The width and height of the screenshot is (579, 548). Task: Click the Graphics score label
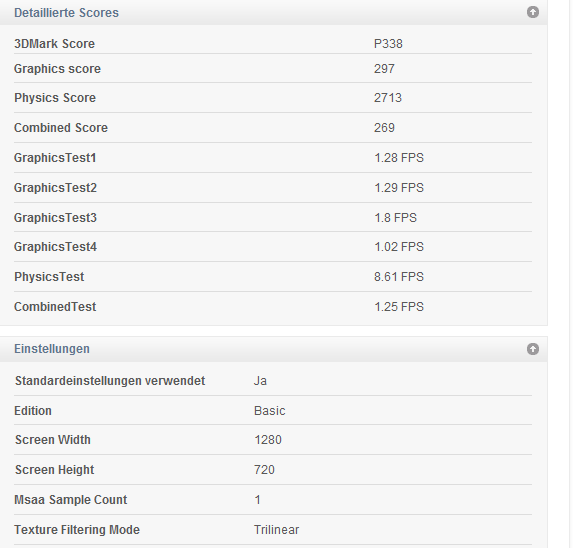(57, 69)
